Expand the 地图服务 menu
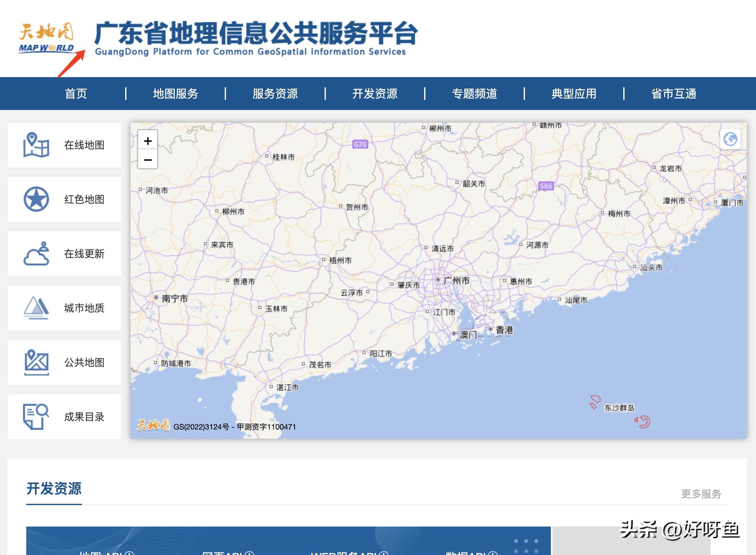Screen dimensions: 756x555 tap(175, 95)
